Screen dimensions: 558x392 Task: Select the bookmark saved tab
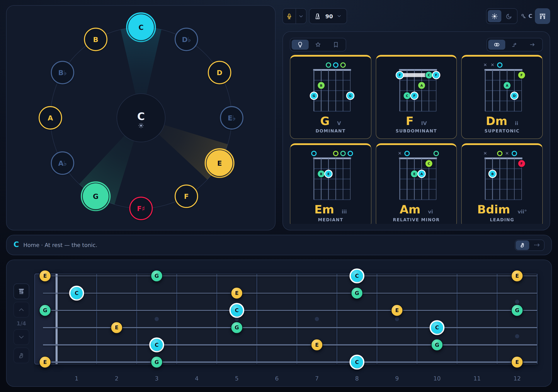(336, 45)
